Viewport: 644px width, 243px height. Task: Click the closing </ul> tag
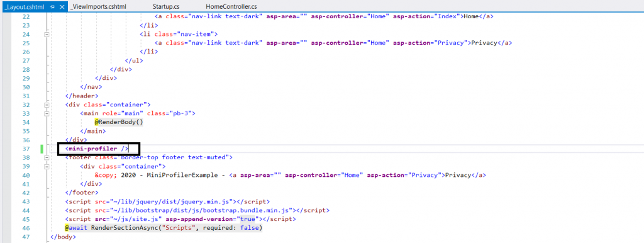[x=134, y=61]
